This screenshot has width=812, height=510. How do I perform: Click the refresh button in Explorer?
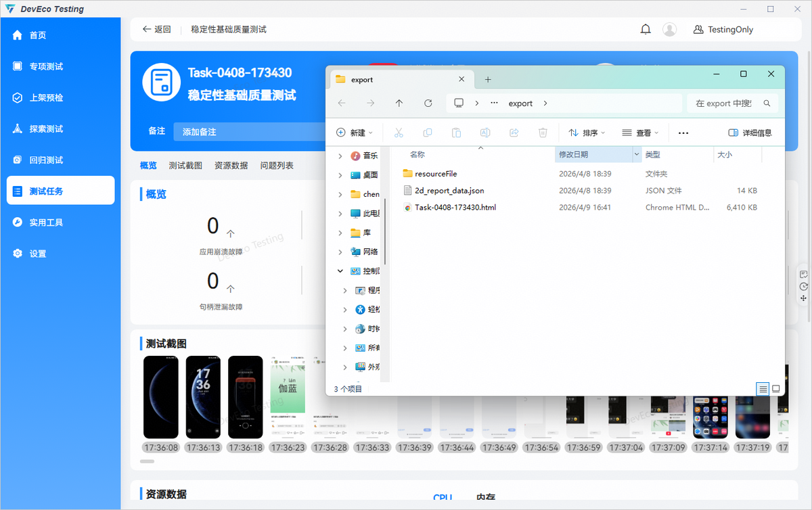(x=428, y=103)
